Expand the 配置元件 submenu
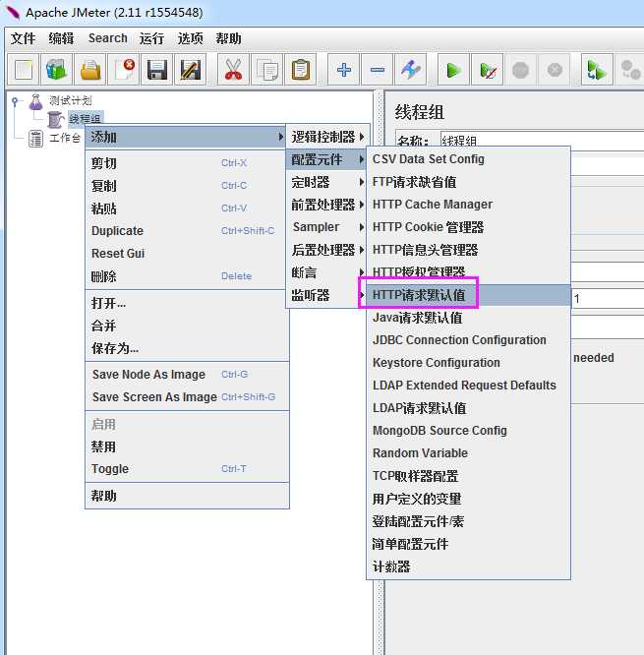 (326, 159)
